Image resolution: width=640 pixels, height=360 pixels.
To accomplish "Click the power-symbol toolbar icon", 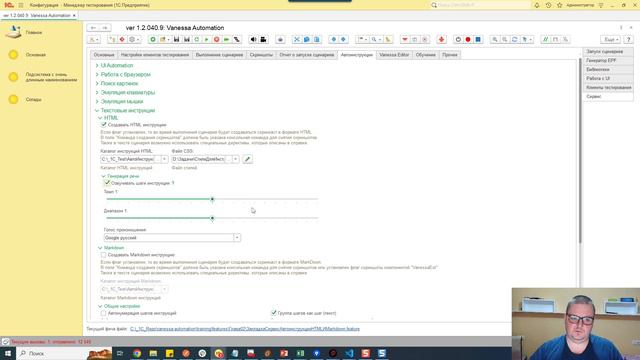I will coord(458,40).
